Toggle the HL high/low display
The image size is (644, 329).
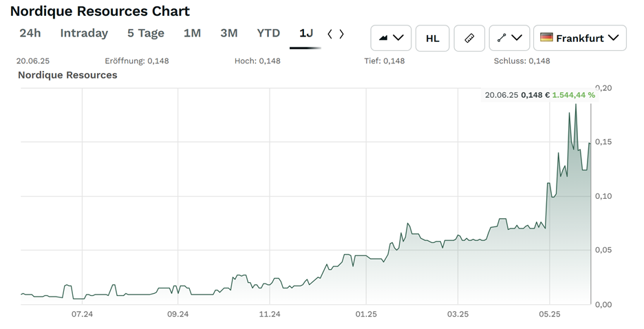click(x=432, y=38)
